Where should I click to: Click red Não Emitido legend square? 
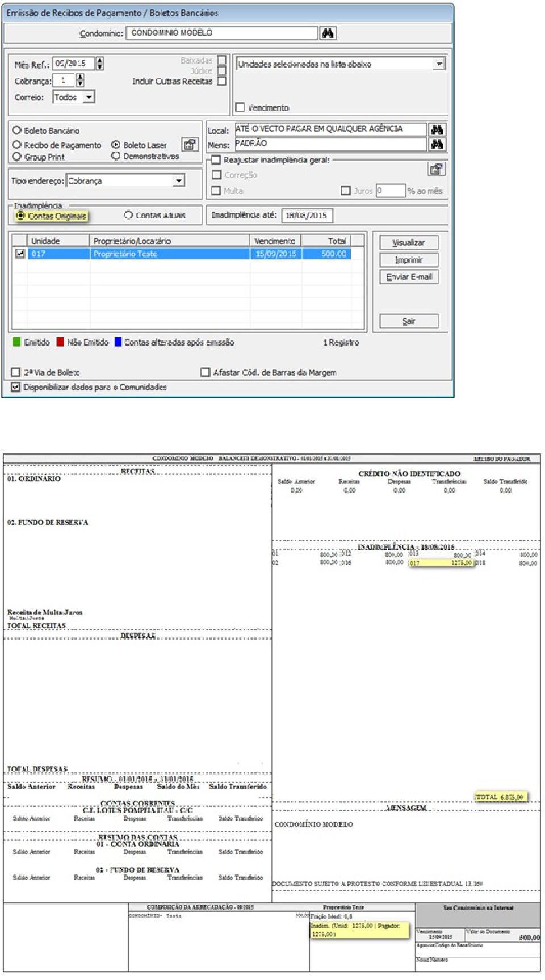(60, 342)
